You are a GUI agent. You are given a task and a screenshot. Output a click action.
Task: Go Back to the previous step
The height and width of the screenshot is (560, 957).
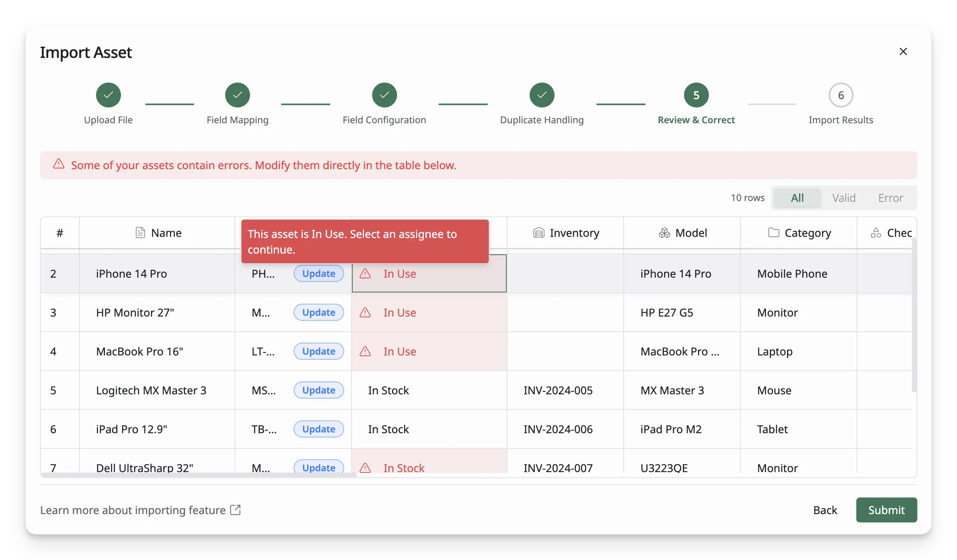tap(825, 510)
